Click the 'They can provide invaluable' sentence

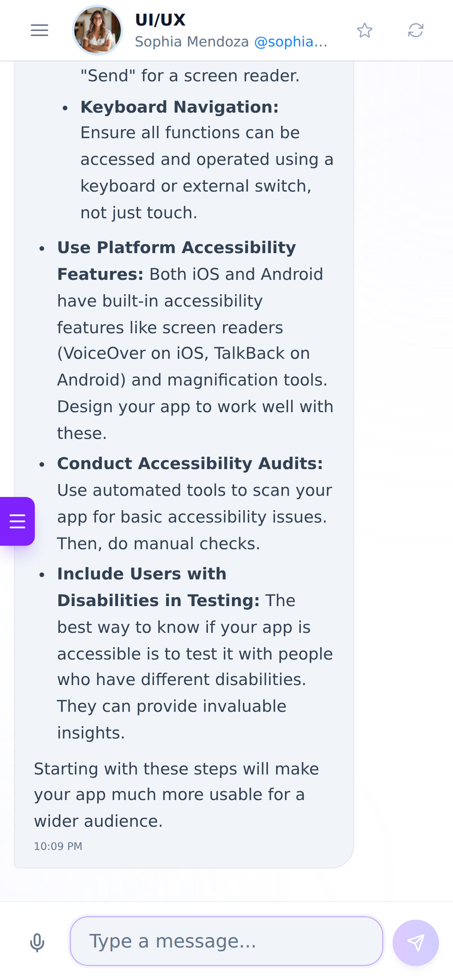[172, 706]
